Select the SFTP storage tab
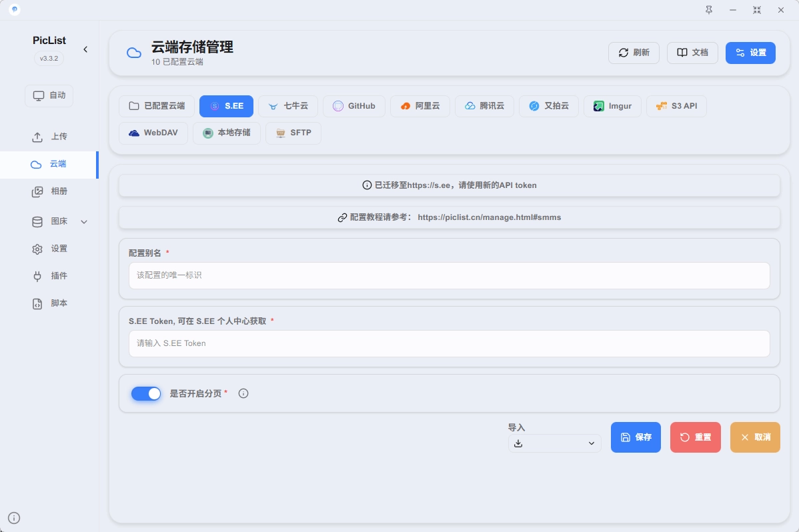 pos(293,133)
